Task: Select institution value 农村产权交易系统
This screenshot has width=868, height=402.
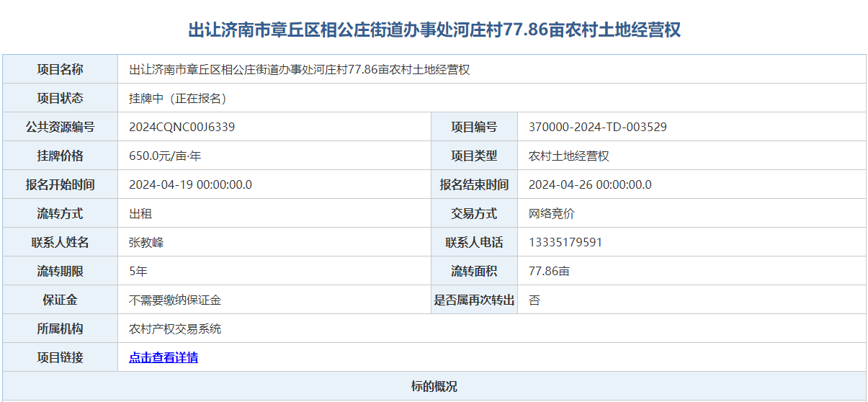Action: (175, 329)
